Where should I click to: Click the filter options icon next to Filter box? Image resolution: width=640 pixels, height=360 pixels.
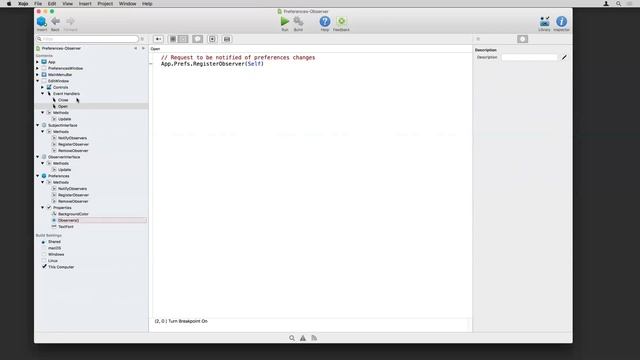(142, 39)
